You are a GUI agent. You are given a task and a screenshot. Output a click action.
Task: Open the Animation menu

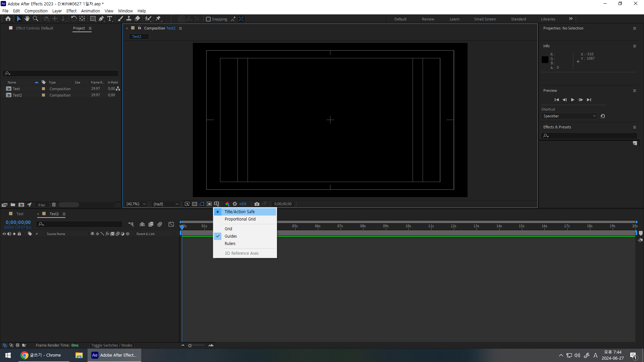coord(90,11)
